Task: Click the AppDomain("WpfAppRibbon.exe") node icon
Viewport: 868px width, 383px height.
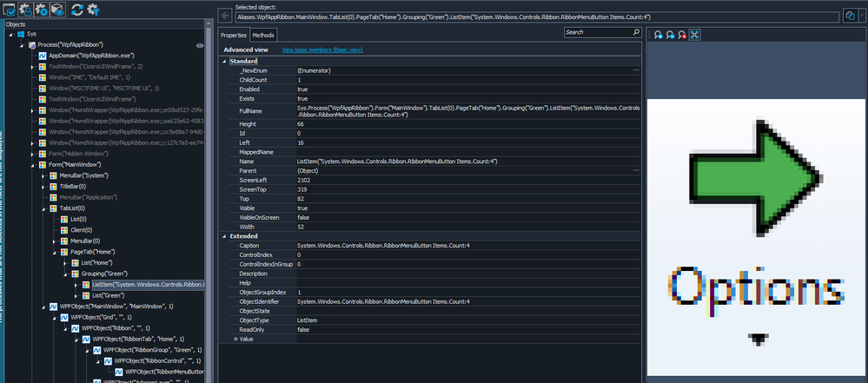Action: (42, 56)
